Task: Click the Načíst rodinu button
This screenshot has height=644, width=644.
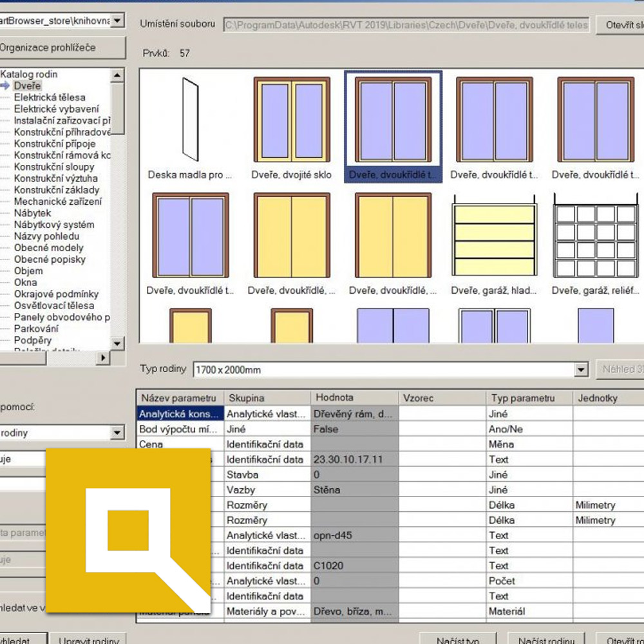Action: [x=546, y=639]
